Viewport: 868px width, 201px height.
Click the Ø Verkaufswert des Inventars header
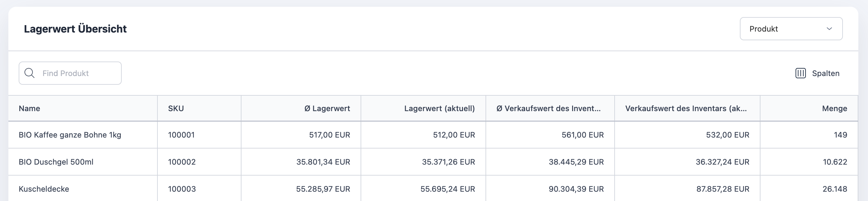pyautogui.click(x=548, y=109)
